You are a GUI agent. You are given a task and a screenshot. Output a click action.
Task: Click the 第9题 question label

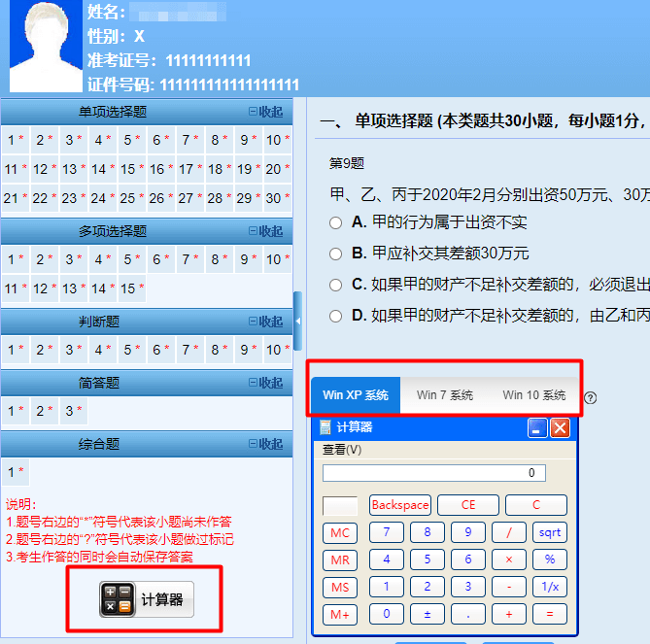tap(347, 163)
